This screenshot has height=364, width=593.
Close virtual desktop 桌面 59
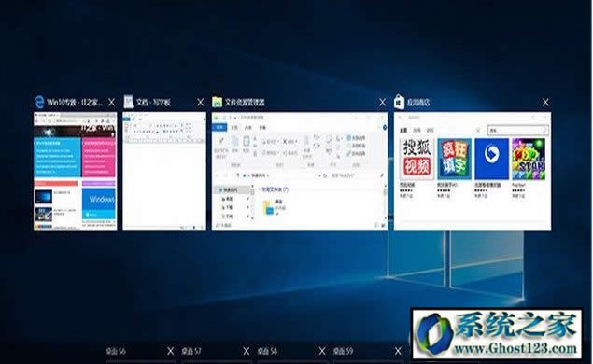398,351
